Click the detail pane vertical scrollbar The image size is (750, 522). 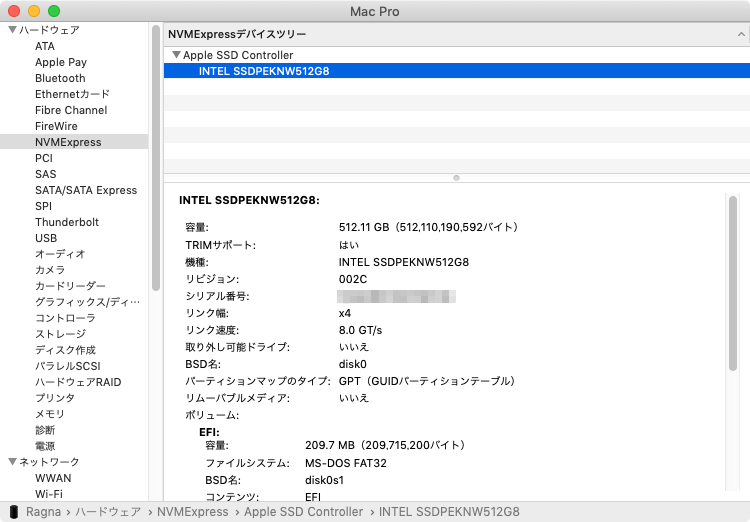[x=733, y=283]
